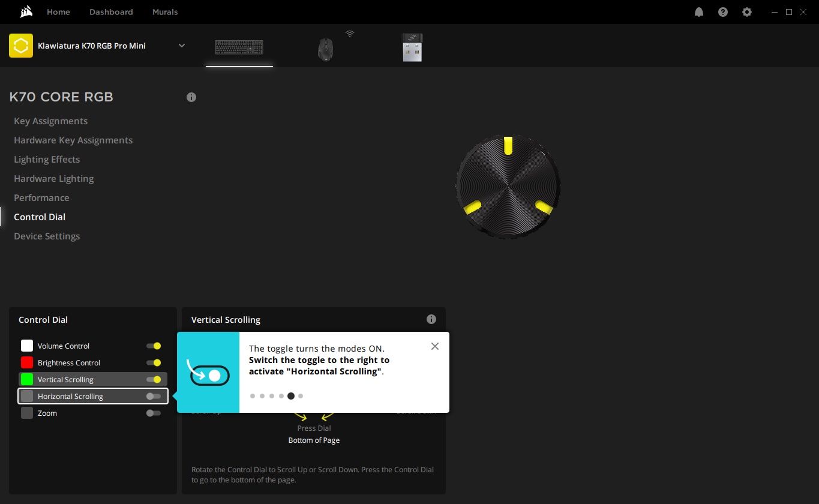Select the Zoom mode label

click(47, 413)
